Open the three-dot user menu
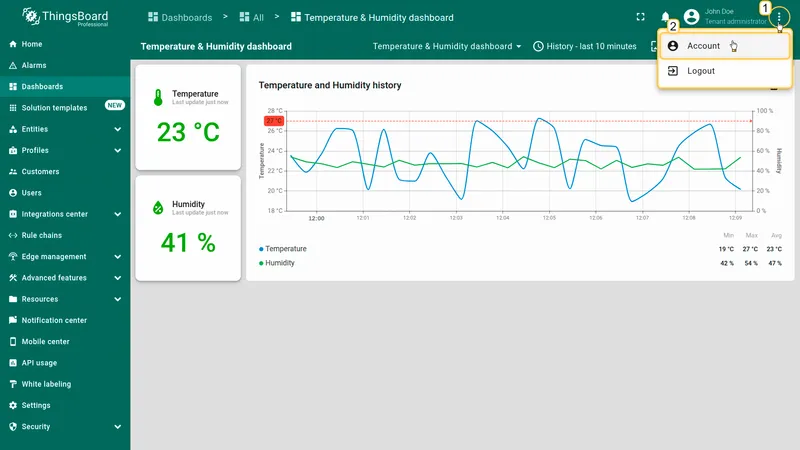Viewport: 800px width, 450px height. pyautogui.click(x=779, y=17)
